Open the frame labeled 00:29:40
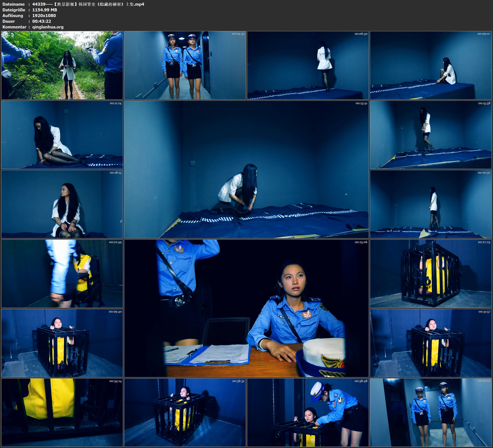The width and height of the screenshot is (493, 448). pyautogui.click(x=62, y=343)
